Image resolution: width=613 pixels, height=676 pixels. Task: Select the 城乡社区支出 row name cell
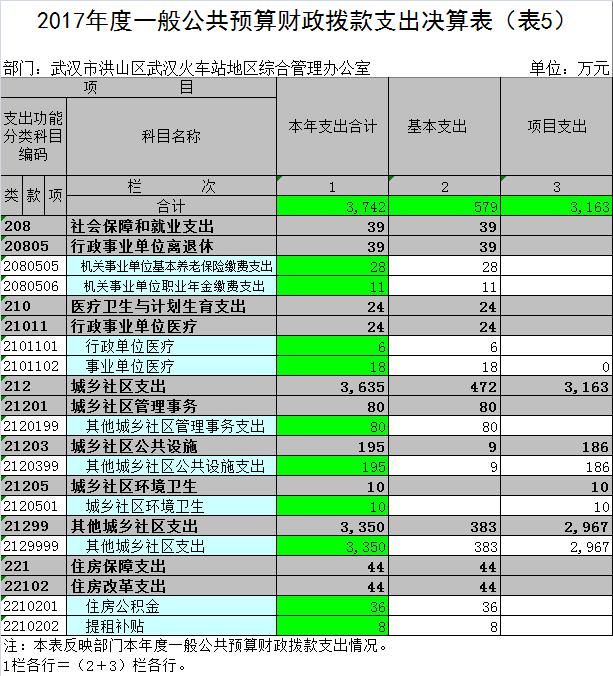pos(172,386)
